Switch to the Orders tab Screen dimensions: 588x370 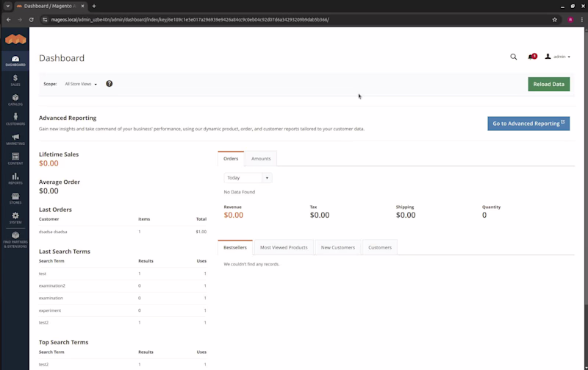tap(231, 159)
